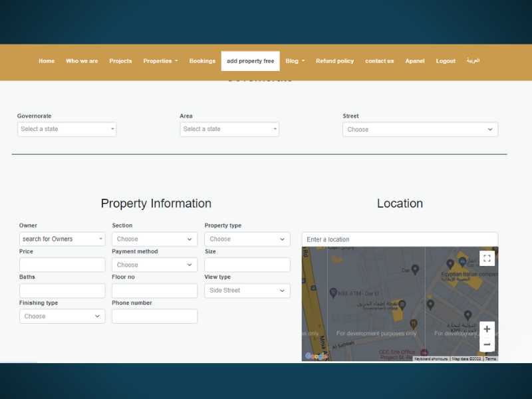The width and height of the screenshot is (532, 399).
Task: Toggle fullscreen view on the map
Action: [486, 257]
